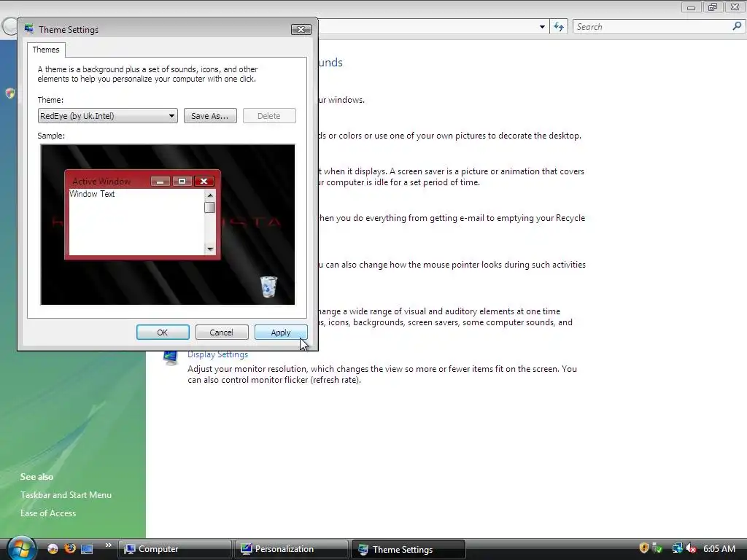Click the 6:05 AM system clock

coord(719,548)
